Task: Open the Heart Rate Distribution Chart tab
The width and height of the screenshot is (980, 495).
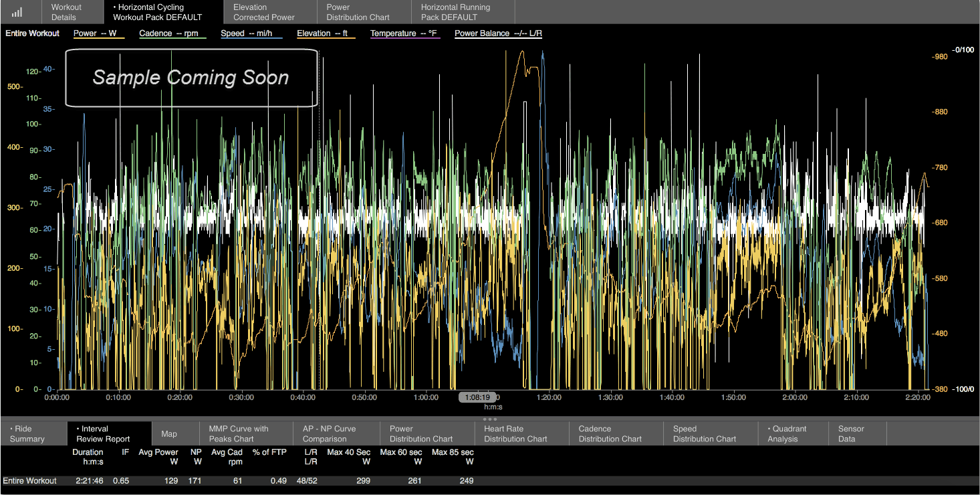Action: click(x=521, y=433)
